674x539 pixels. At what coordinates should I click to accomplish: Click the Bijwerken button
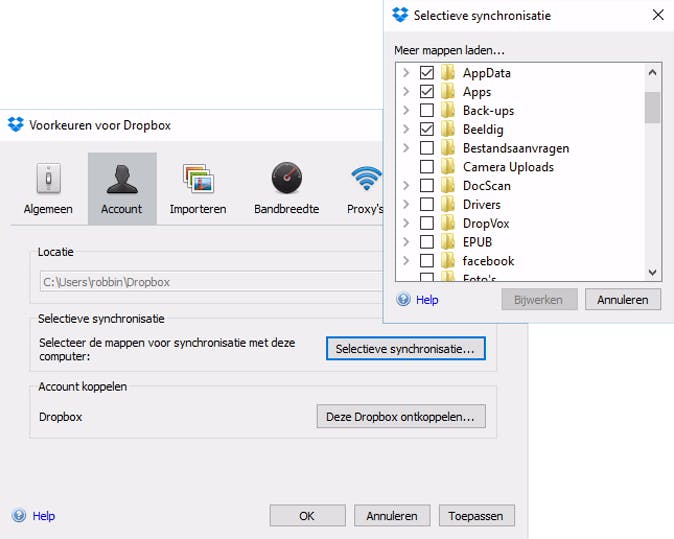[x=539, y=299]
